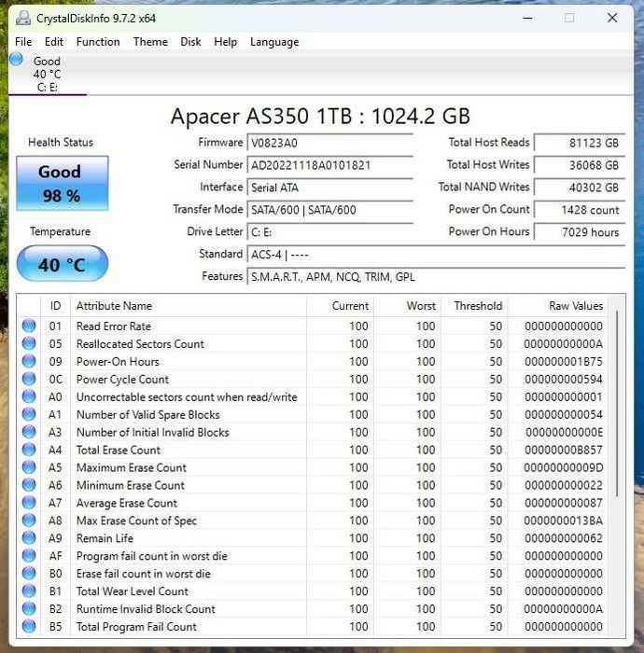This screenshot has height=653, width=644.
Task: Click the Threshold column header
Action: pyautogui.click(x=474, y=306)
